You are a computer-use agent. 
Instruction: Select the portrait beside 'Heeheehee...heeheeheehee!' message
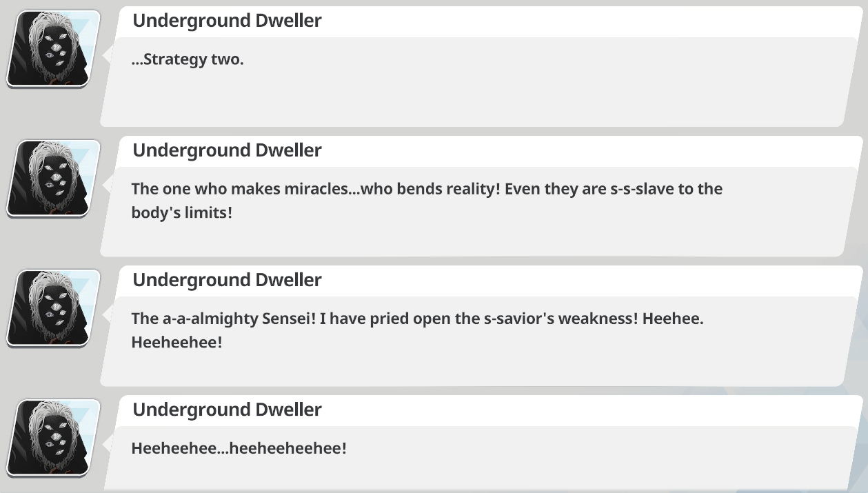pos(53,437)
